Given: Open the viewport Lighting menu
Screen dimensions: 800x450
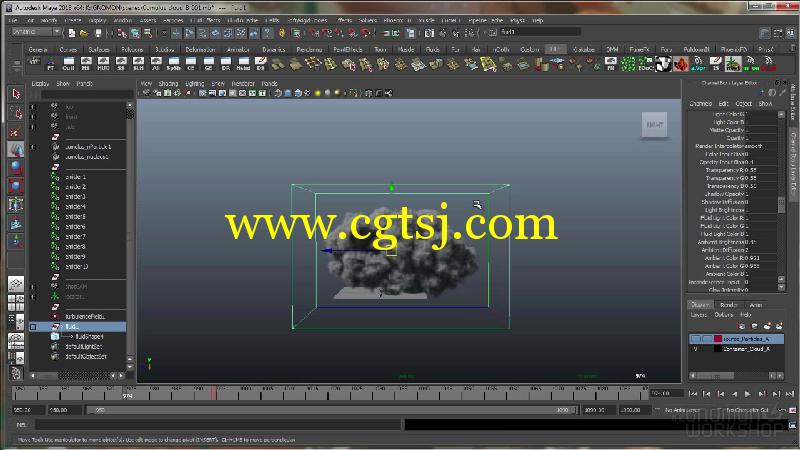Looking at the screenshot, I should [x=194, y=84].
